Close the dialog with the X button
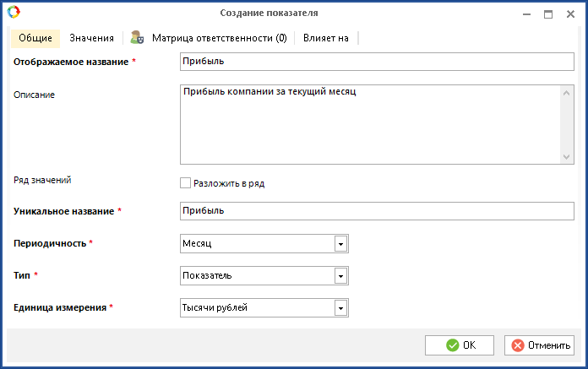The width and height of the screenshot is (588, 369). (571, 14)
